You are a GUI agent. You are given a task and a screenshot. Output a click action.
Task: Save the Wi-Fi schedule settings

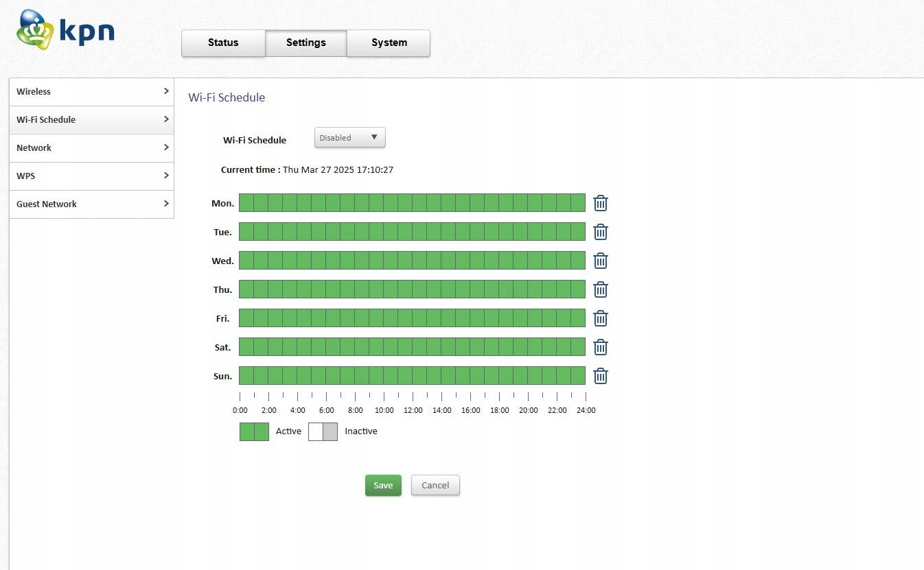click(383, 486)
